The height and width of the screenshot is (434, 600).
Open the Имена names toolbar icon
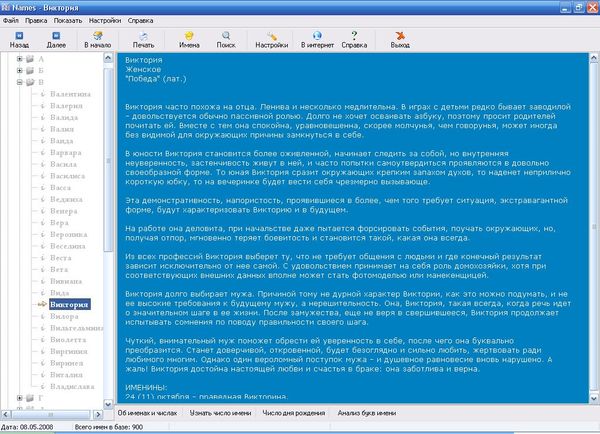click(189, 38)
